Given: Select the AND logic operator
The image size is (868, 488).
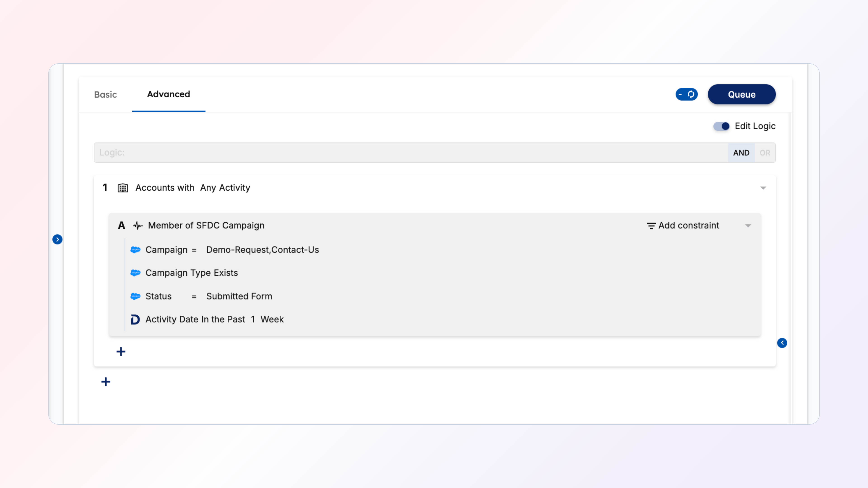Looking at the screenshot, I should click(741, 153).
